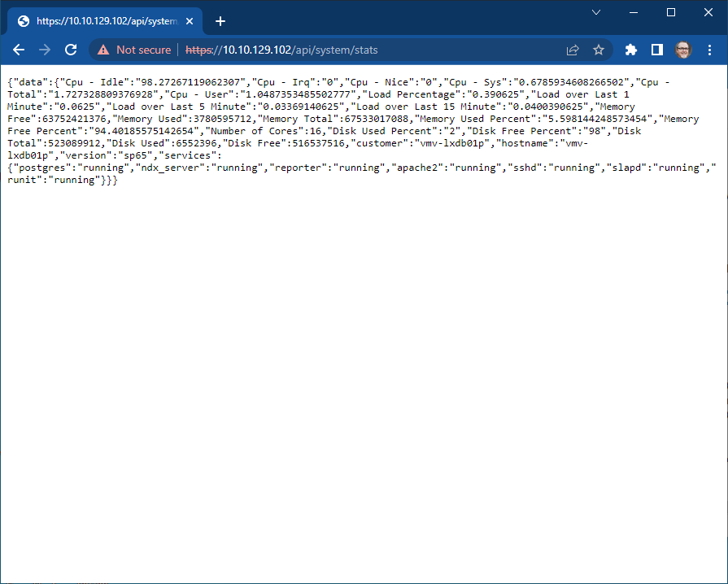Reload the API stats page
Viewport: 728px width, 584px height.
[x=71, y=50]
